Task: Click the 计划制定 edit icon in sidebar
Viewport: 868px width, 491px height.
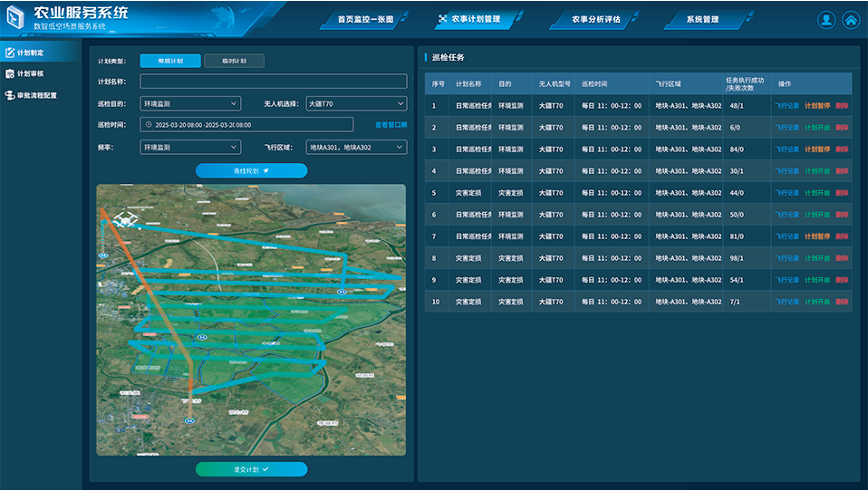Action: click(9, 53)
